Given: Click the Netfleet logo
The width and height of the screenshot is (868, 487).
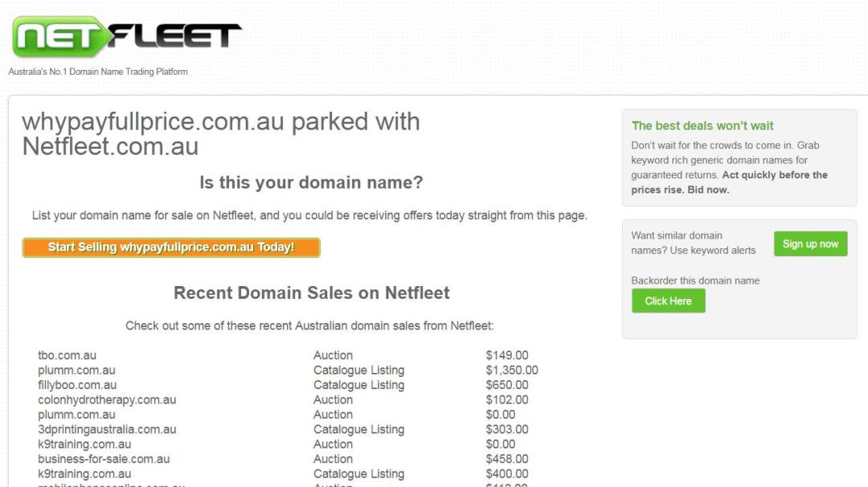Looking at the screenshot, I should pos(127,36).
